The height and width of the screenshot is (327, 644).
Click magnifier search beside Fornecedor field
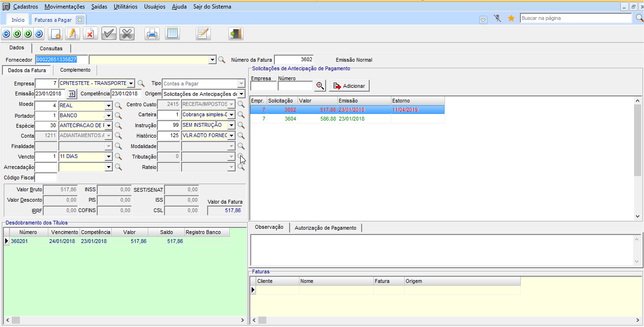coord(221,60)
